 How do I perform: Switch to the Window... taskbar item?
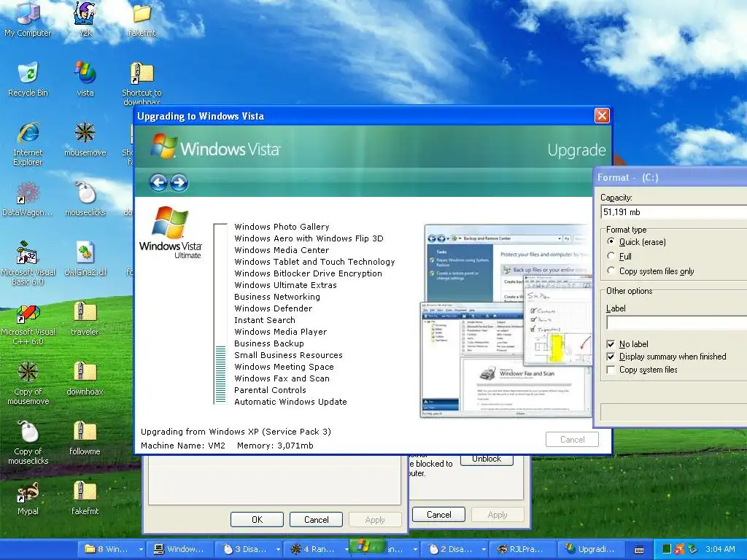[x=179, y=550]
